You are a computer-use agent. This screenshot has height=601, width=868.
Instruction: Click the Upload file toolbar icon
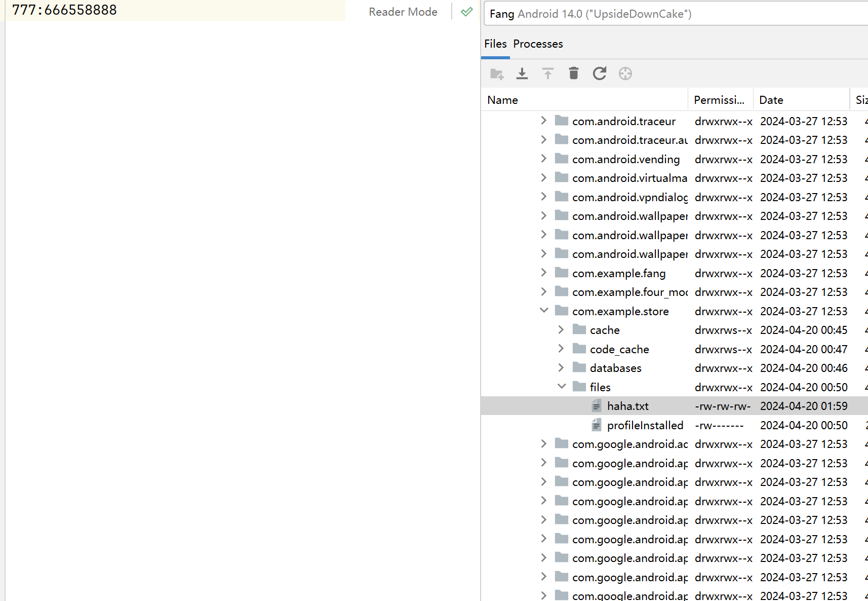coord(548,74)
